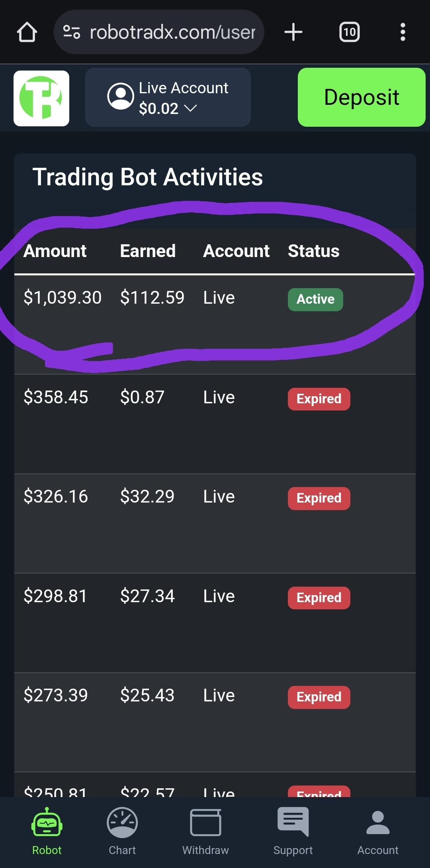
Task: Open a new browser tab
Action: 293,32
